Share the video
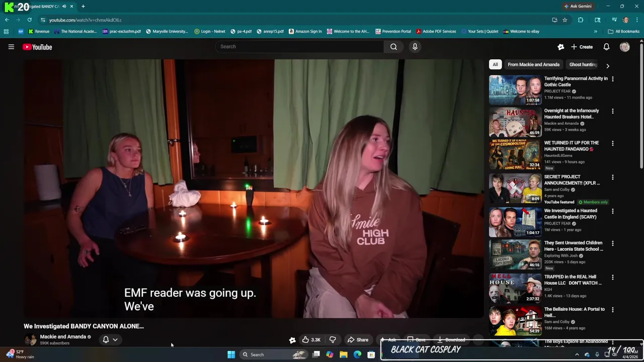 358,340
